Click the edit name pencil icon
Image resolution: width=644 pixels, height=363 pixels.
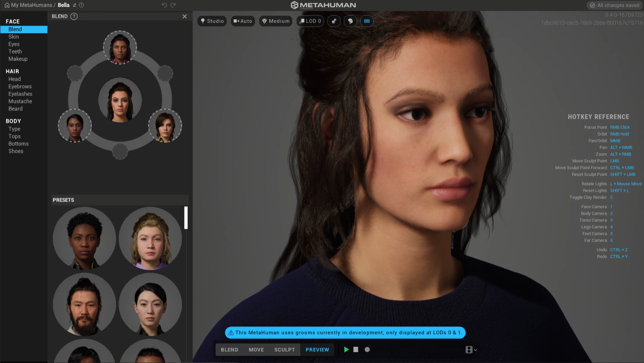[x=74, y=5]
